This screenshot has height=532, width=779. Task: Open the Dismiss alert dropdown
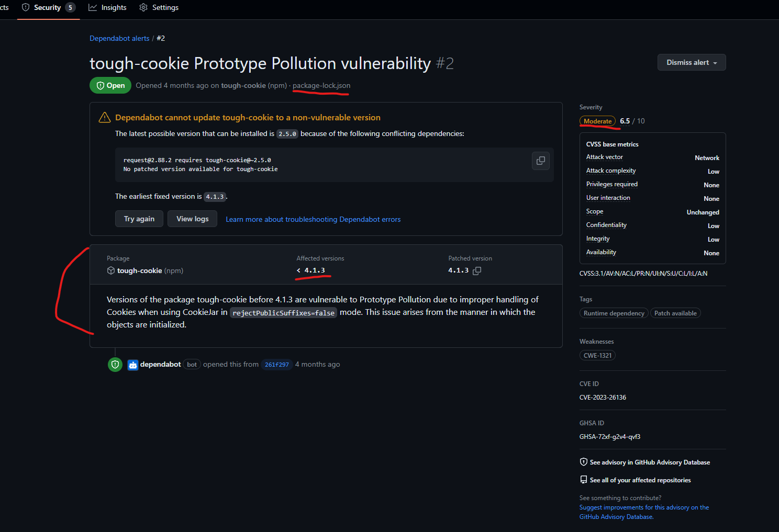[x=692, y=62]
